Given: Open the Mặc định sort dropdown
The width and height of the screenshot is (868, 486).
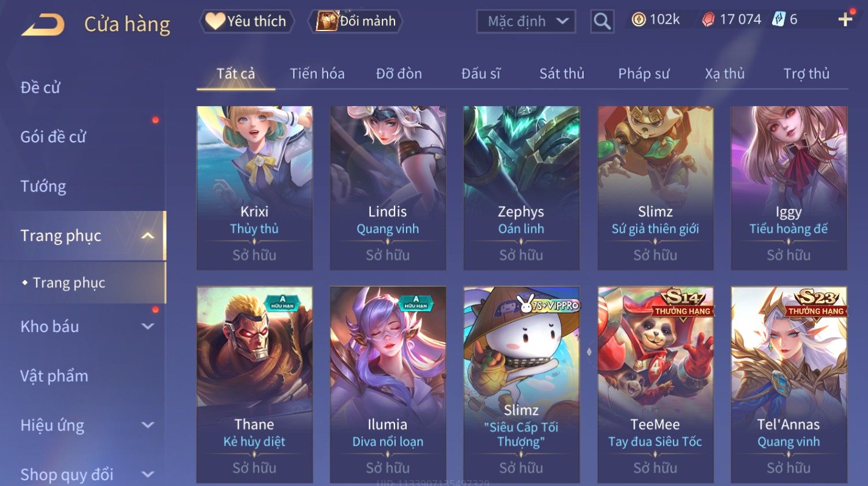Looking at the screenshot, I should [526, 21].
